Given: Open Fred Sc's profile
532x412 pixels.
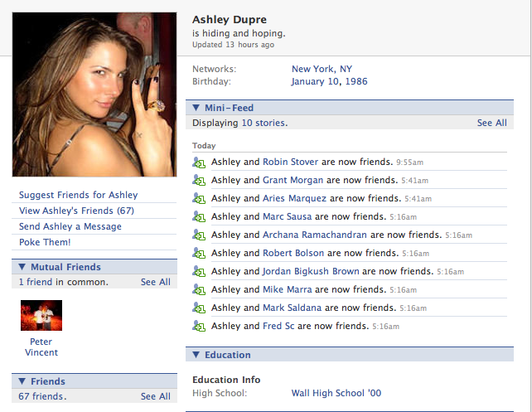Looking at the screenshot, I should pos(278,326).
